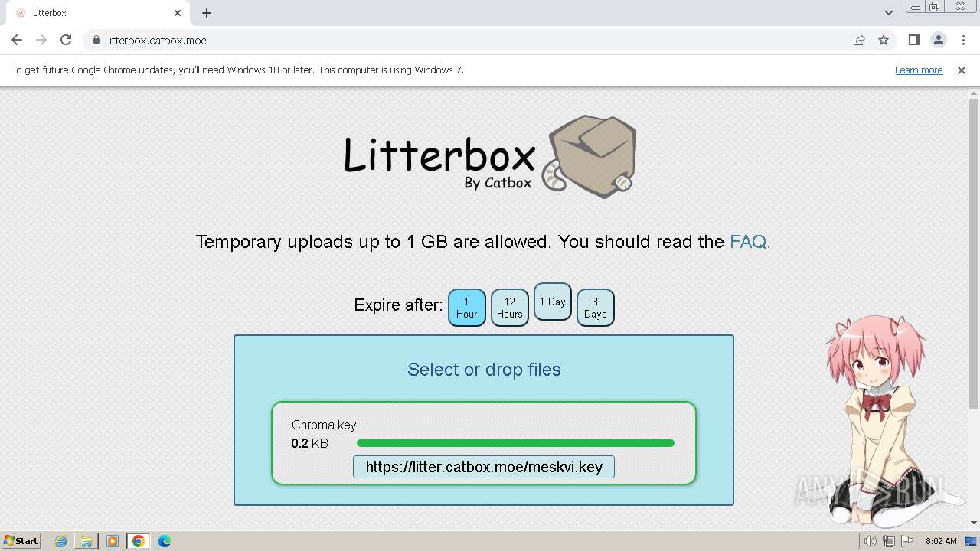Reload the Litterbox page
The width and height of the screenshot is (980, 551).
(66, 40)
